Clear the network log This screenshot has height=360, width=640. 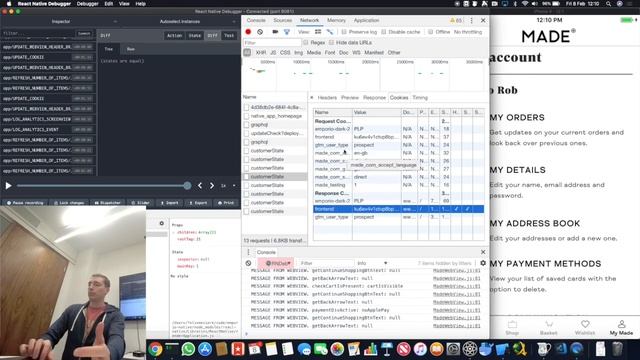(x=260, y=32)
